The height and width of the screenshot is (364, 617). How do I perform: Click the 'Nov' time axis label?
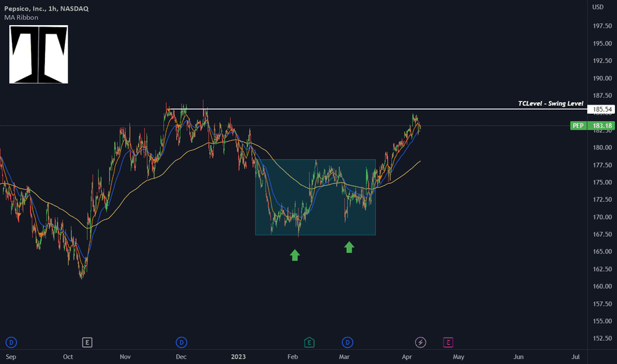[125, 357]
